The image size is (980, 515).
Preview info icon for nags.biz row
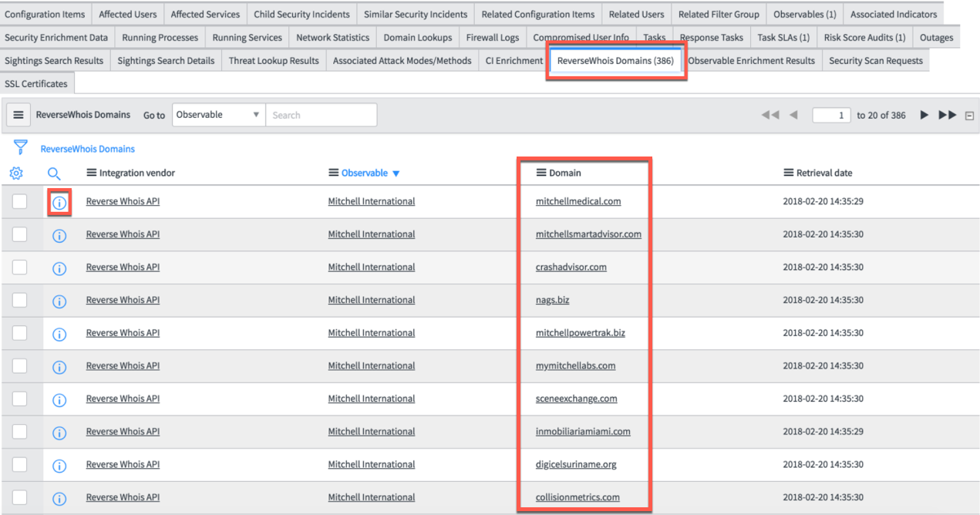(x=59, y=301)
